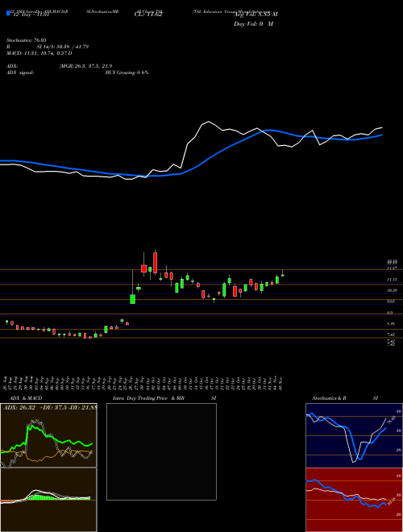Click the tallest red candlestick in early October
The height and width of the screenshot is (532, 403).
coord(156,263)
